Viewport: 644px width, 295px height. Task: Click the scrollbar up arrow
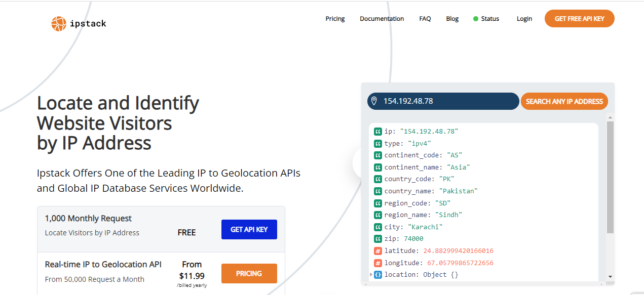click(610, 118)
